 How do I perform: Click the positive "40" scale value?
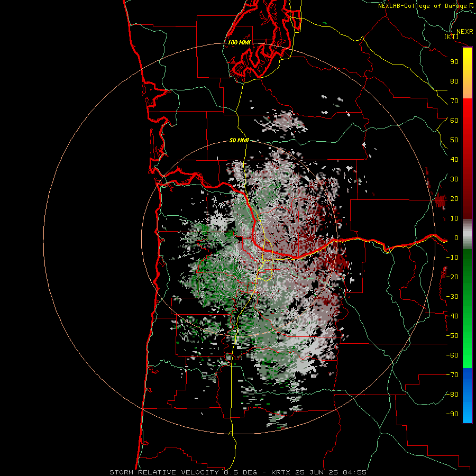[454, 159]
